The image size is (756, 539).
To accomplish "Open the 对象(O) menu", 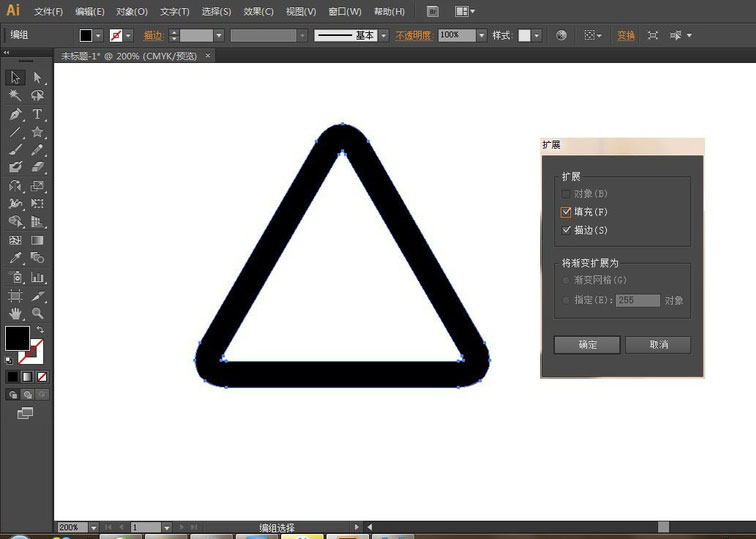I will pyautogui.click(x=131, y=12).
